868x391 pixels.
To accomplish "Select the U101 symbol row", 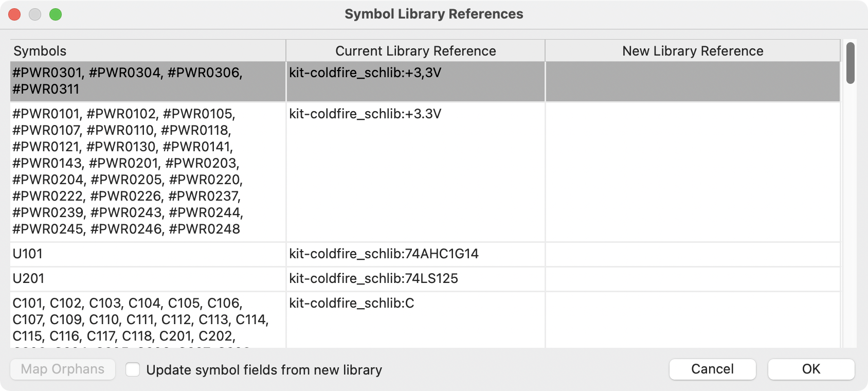I will 148,254.
